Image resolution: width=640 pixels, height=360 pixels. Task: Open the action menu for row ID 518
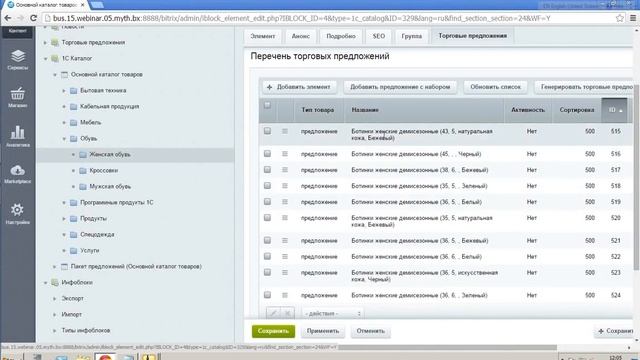(285, 186)
